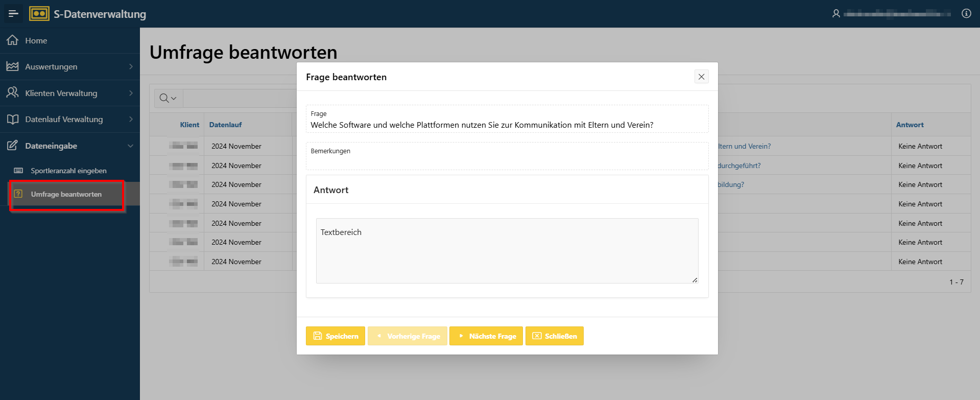Expand the Klienten Verwaltung submenu chevron

pos(131,93)
